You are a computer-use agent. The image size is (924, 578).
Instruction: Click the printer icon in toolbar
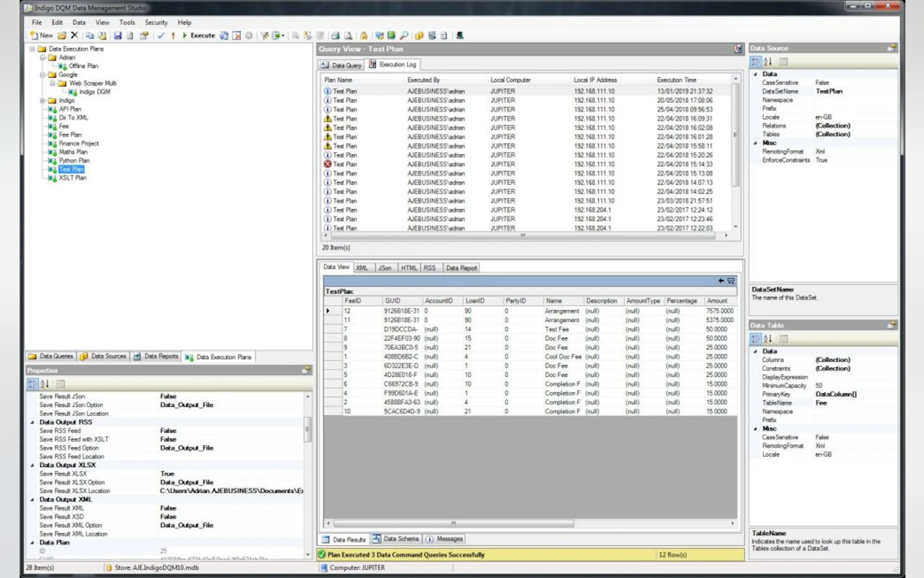tap(335, 36)
